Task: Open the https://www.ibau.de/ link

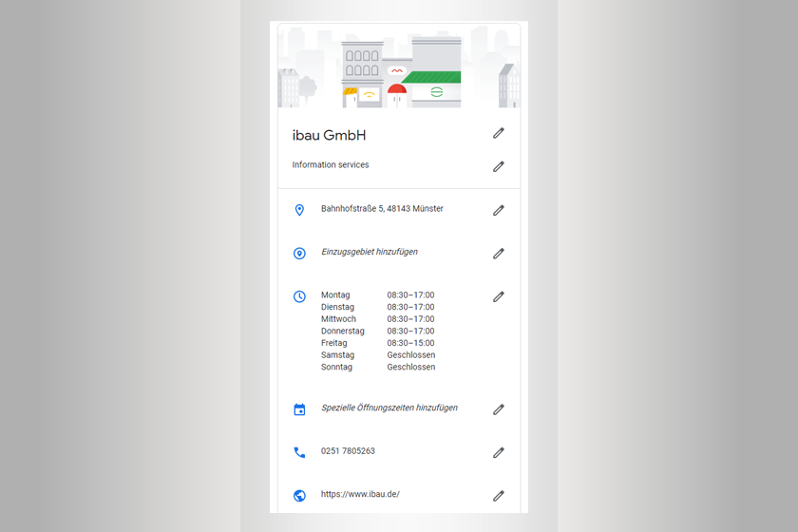Action: pos(360,494)
